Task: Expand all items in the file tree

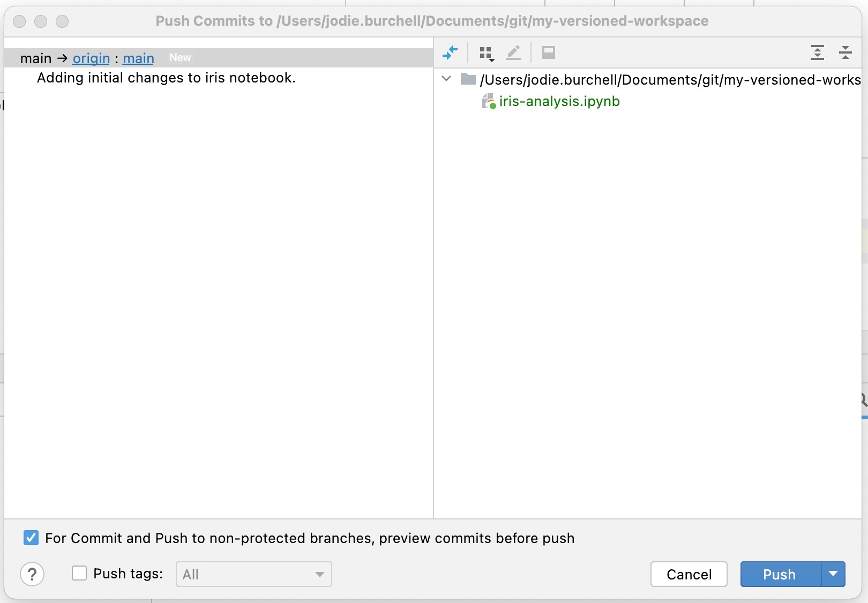Action: pos(817,52)
